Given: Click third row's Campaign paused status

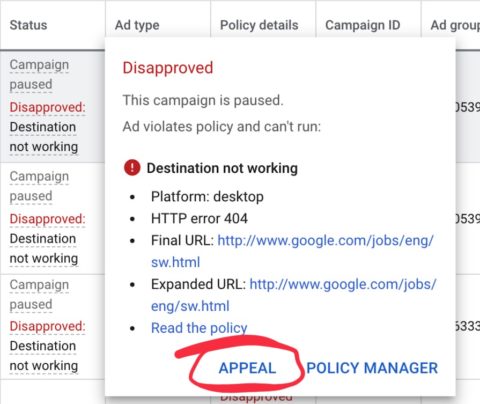Looking at the screenshot, I should [39, 294].
